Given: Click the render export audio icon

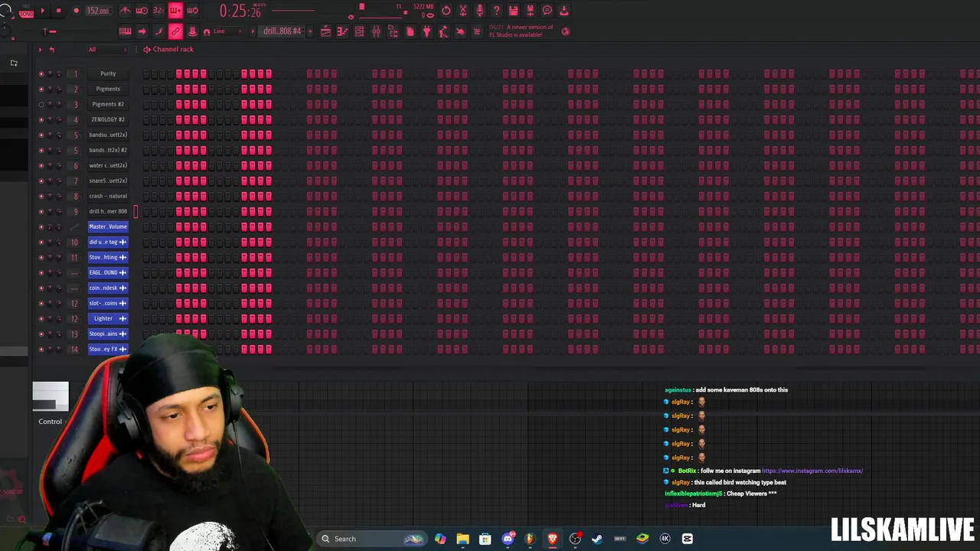Looking at the screenshot, I should click(x=530, y=11).
